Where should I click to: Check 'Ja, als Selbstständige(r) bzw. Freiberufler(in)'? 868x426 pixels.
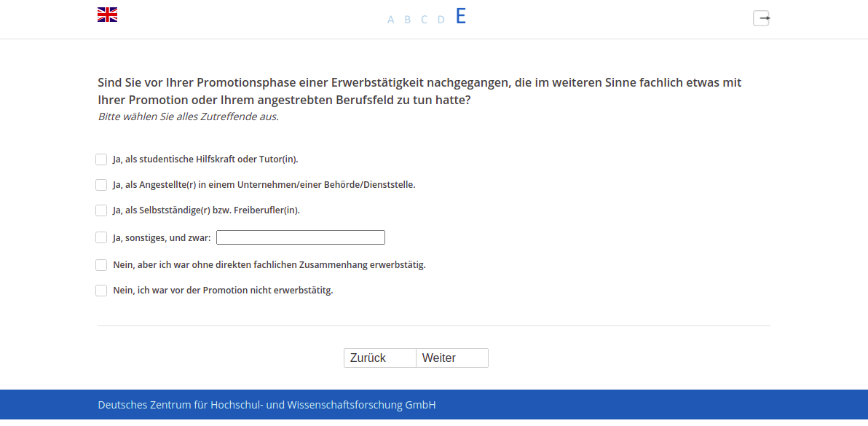101,210
